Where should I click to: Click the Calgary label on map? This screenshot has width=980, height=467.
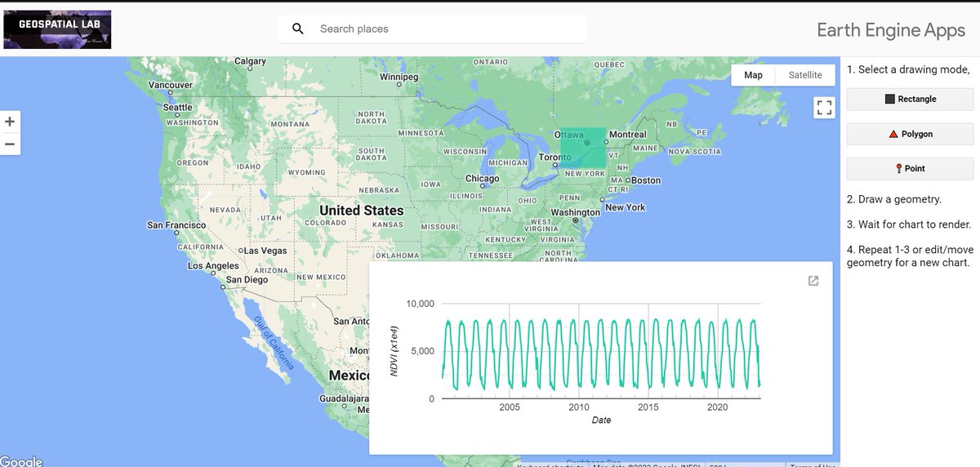point(250,61)
